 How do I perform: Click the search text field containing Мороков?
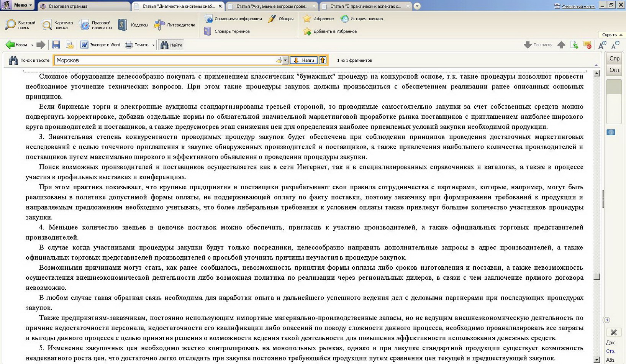pyautogui.click(x=165, y=60)
